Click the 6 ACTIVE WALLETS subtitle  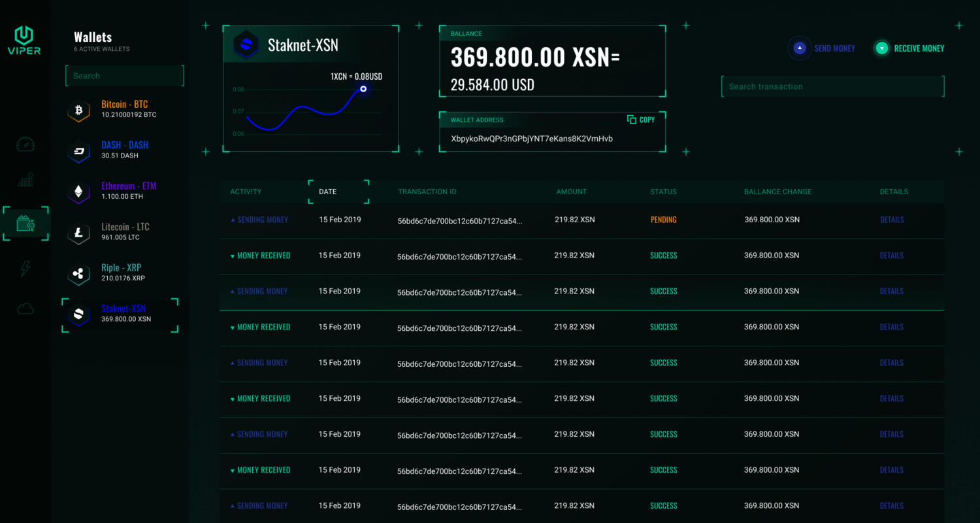(x=102, y=49)
